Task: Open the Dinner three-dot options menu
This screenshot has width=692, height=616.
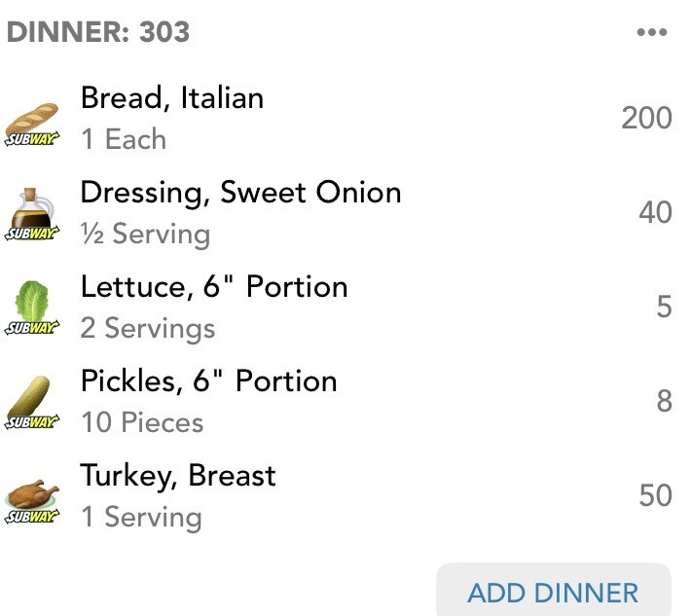Action: coord(652,32)
